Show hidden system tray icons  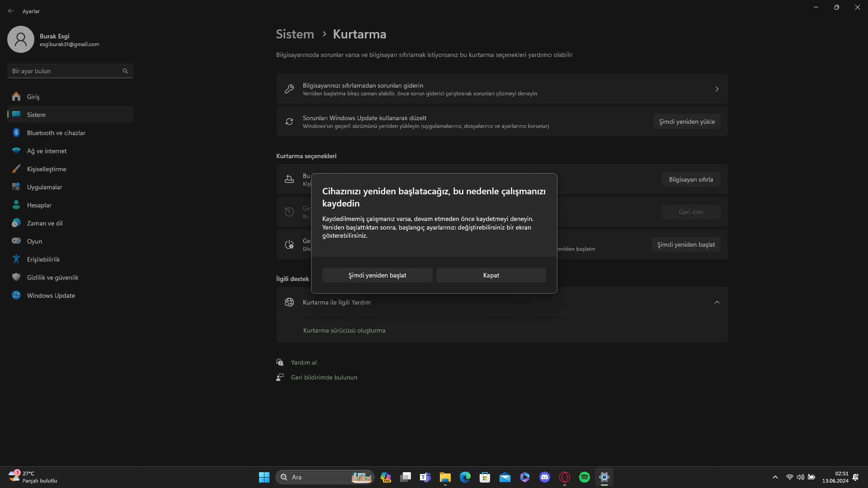pyautogui.click(x=775, y=477)
